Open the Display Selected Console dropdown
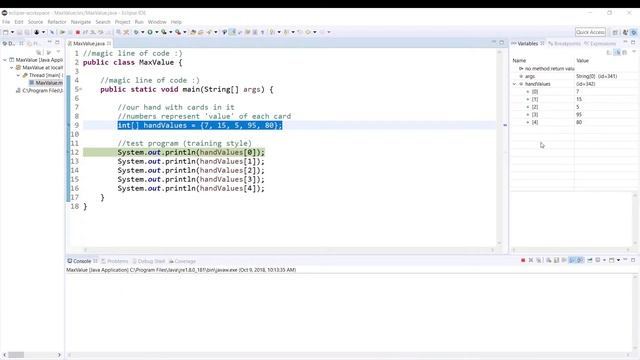 (604, 260)
